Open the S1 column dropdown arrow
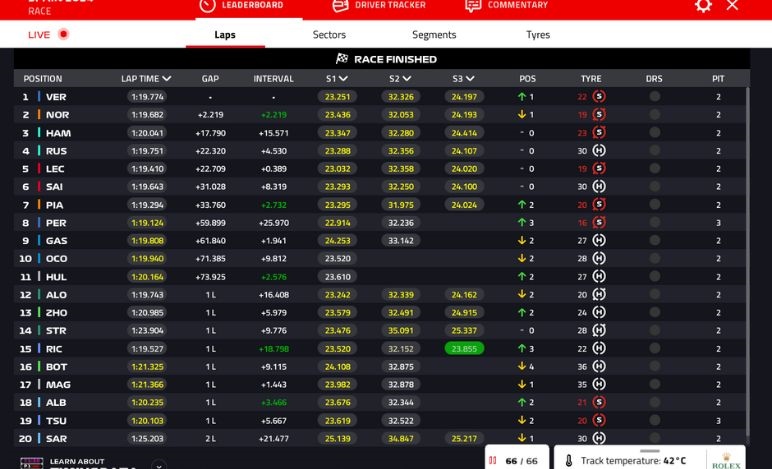Image resolution: width=772 pixels, height=469 pixels. [343, 78]
